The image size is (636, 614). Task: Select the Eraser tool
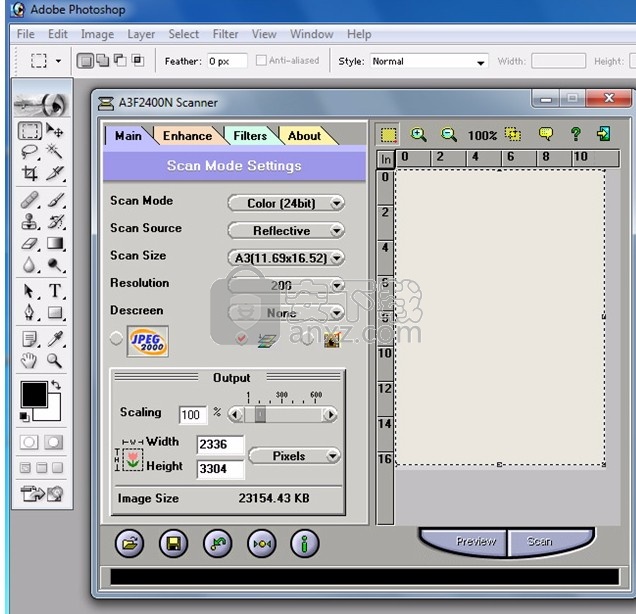point(30,243)
